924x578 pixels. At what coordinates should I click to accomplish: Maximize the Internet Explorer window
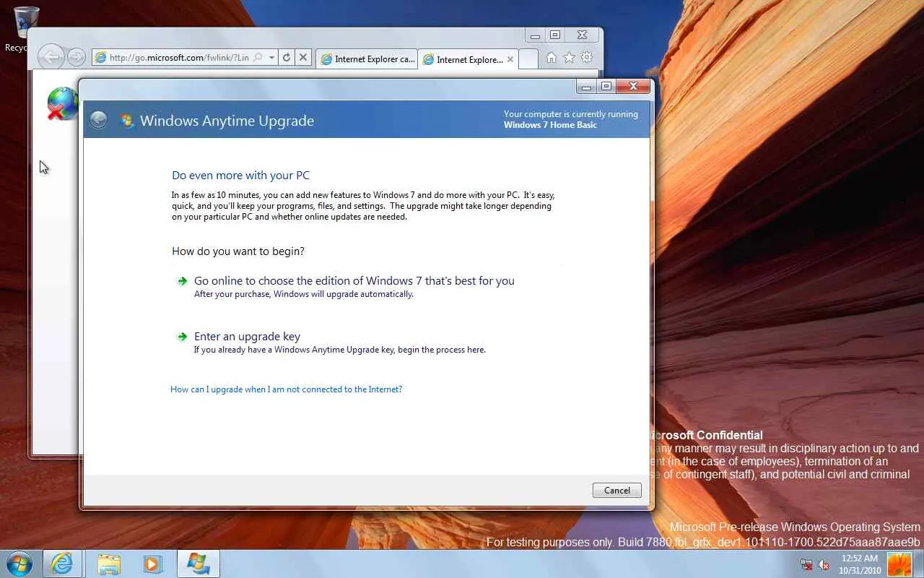[554, 35]
